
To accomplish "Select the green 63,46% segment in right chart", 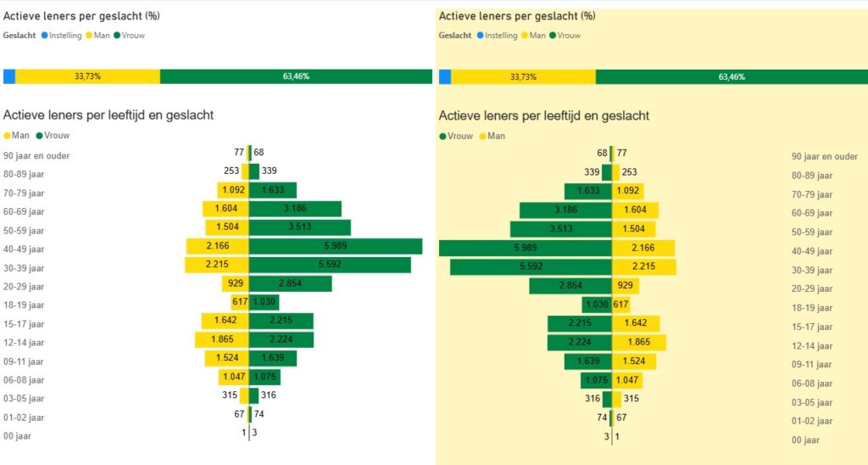I will tap(731, 76).
